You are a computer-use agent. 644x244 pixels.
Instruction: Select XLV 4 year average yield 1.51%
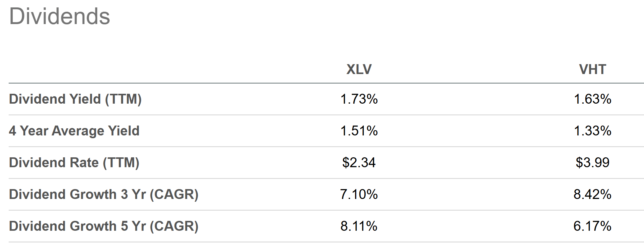[359, 131]
